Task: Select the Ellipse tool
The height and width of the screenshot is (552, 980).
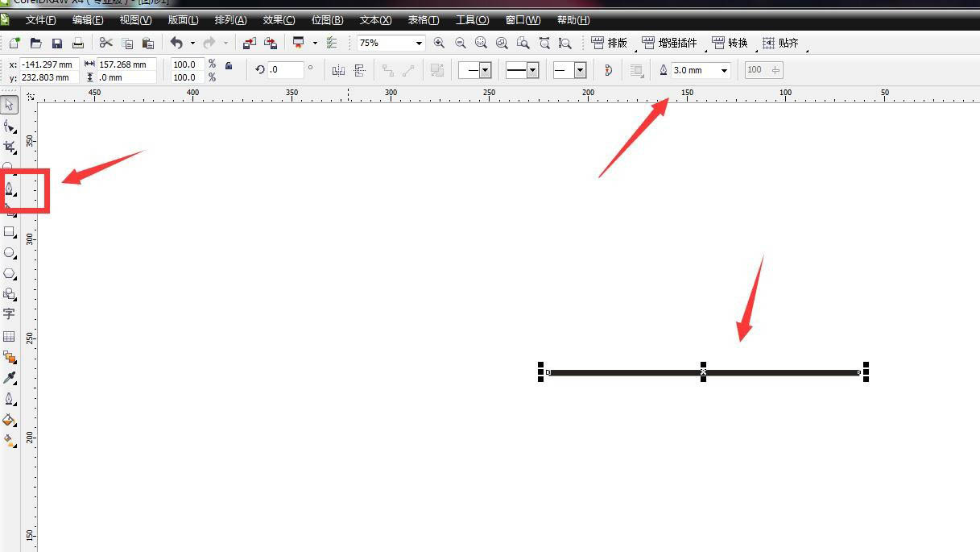Action: coord(10,253)
